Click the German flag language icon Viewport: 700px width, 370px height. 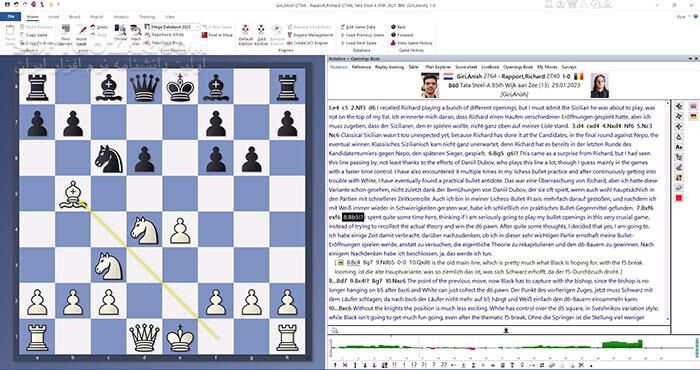(693, 116)
